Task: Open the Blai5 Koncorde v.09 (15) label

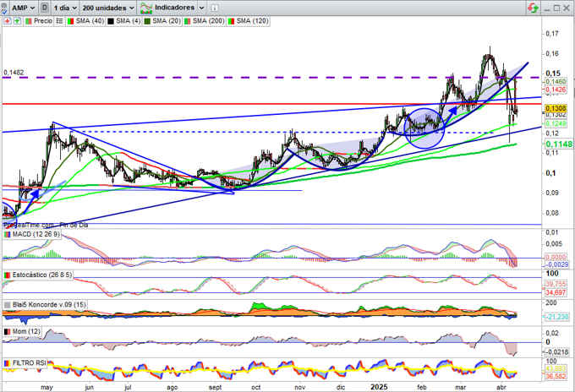Action: (x=50, y=305)
